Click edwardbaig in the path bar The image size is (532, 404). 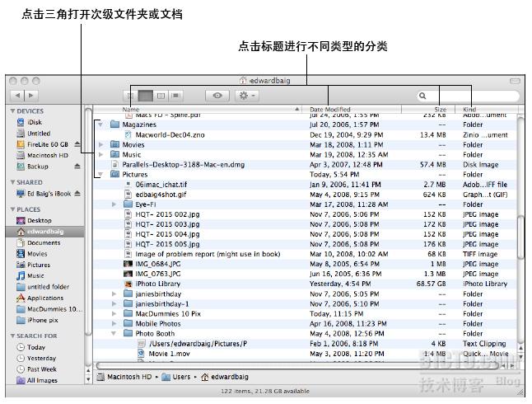point(225,377)
